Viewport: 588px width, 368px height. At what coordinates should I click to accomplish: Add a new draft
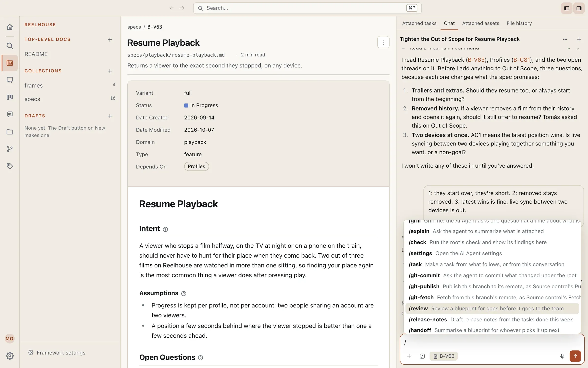[x=110, y=116]
